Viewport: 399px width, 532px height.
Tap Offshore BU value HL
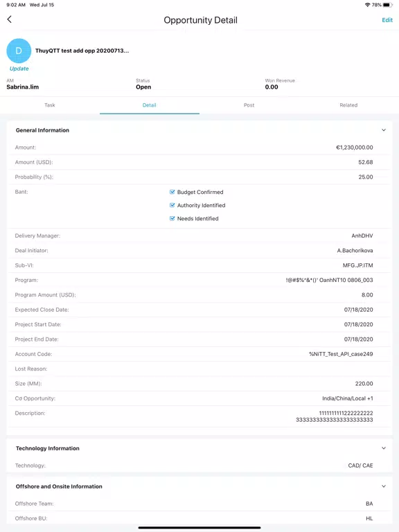(369, 518)
